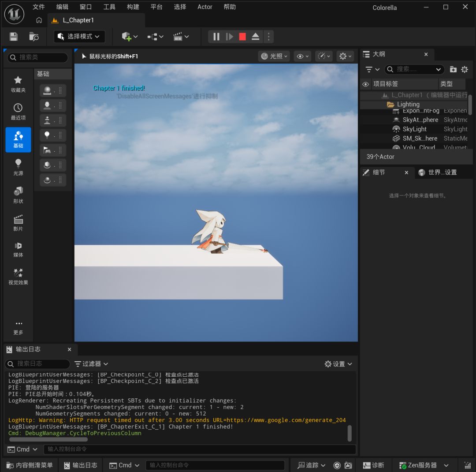The height and width of the screenshot is (472, 476).
Task: Pause the play-in-editor simulation
Action: pyautogui.click(x=216, y=37)
